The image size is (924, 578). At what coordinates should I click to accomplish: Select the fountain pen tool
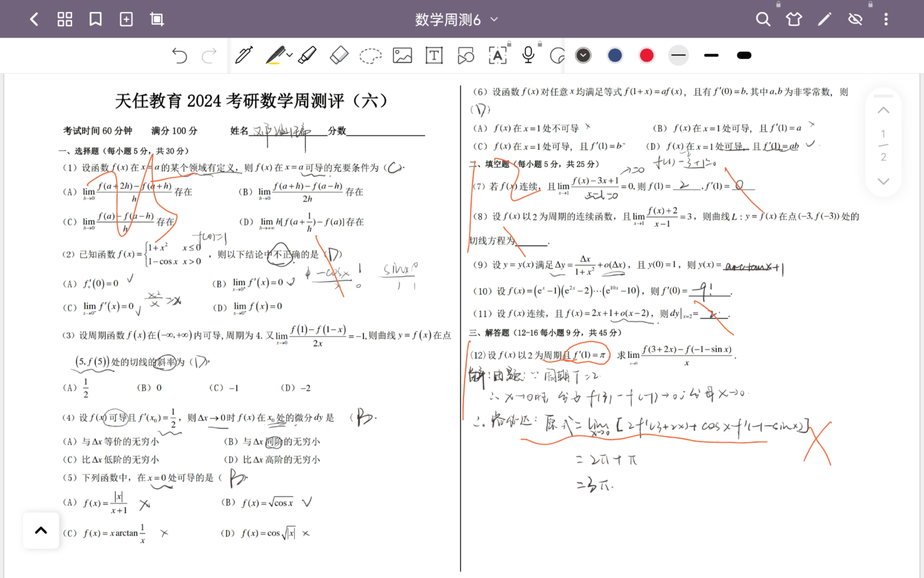pos(244,55)
